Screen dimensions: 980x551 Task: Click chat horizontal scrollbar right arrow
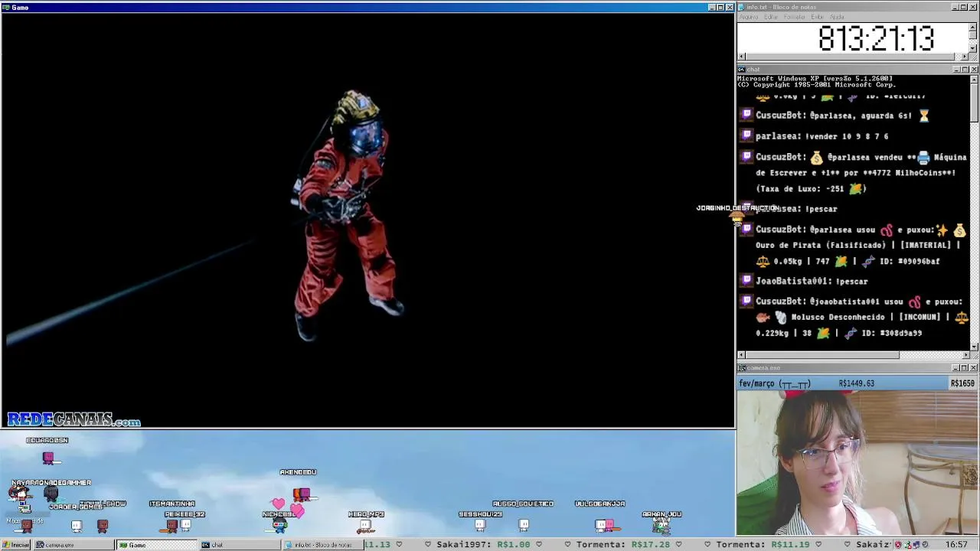(965, 355)
